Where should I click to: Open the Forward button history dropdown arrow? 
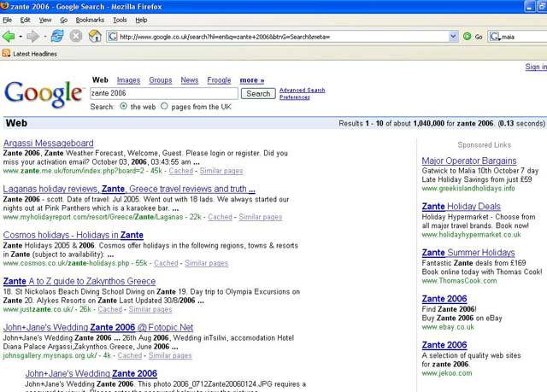45,36
